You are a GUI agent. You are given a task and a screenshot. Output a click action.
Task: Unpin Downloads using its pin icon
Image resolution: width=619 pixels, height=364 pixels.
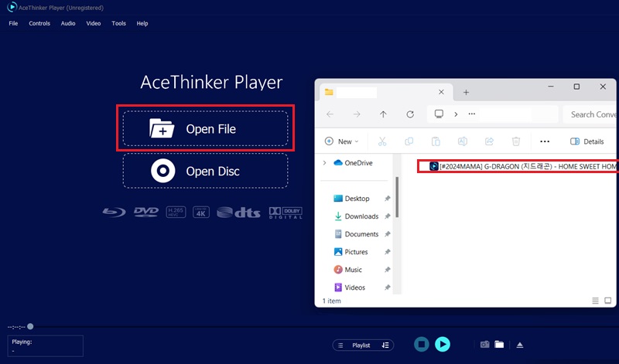(x=388, y=216)
